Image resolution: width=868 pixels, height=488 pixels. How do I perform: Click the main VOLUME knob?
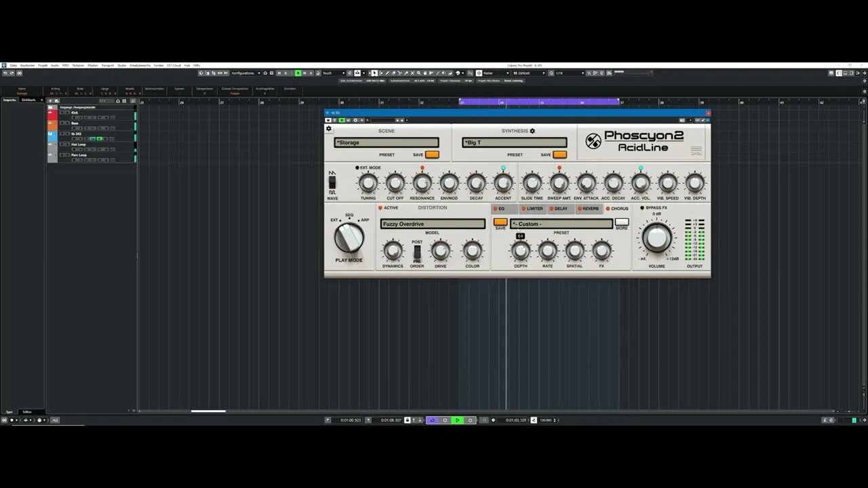656,237
